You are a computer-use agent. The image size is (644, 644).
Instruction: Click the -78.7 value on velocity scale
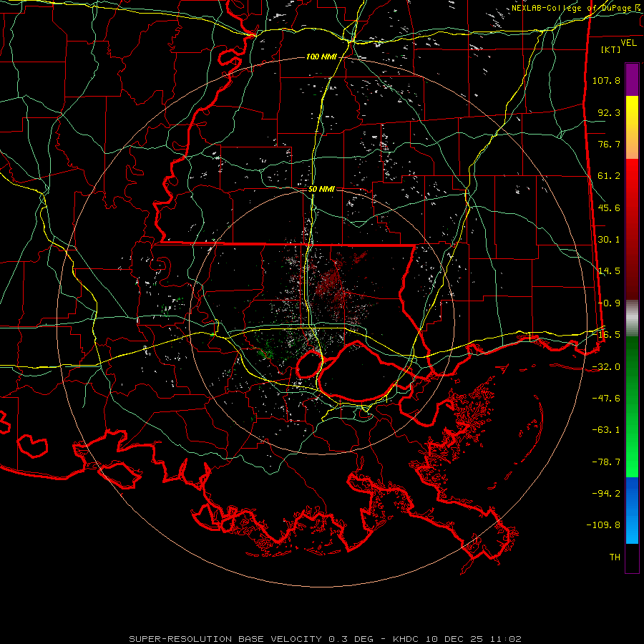coord(606,462)
